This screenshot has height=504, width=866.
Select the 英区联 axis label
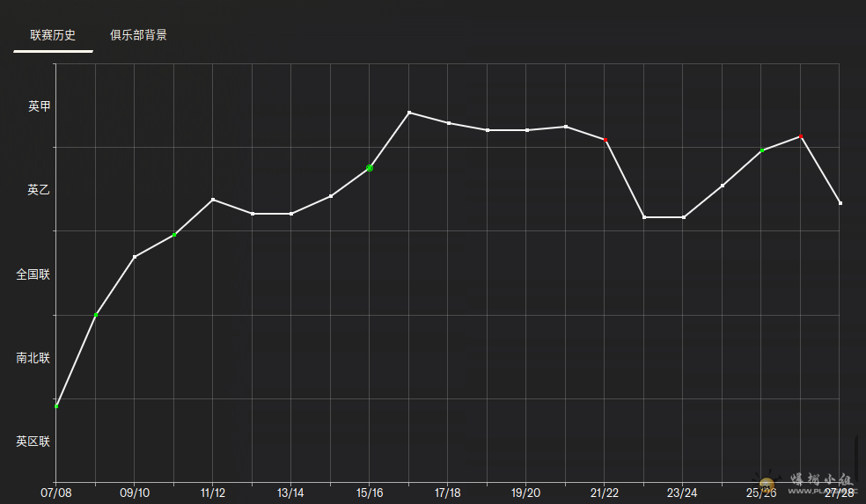[33, 442]
